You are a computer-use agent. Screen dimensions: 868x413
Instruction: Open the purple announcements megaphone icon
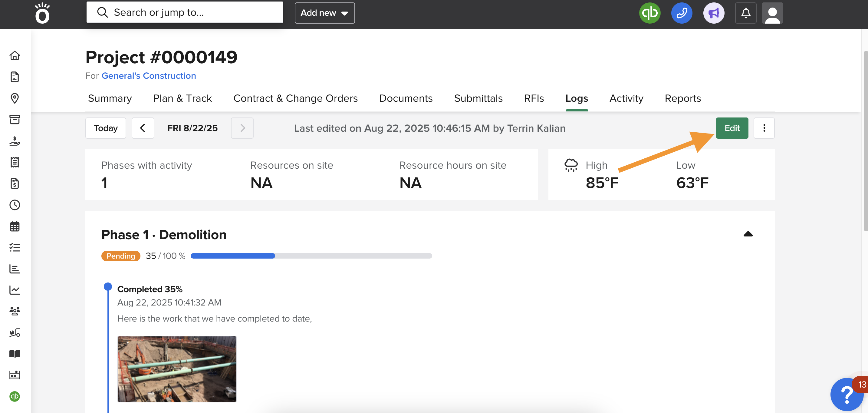[x=714, y=13]
